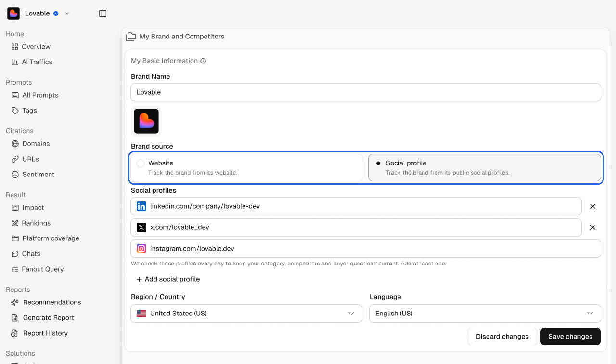616x364 pixels.
Task: Click the link icon next to URLs
Action: (15, 159)
